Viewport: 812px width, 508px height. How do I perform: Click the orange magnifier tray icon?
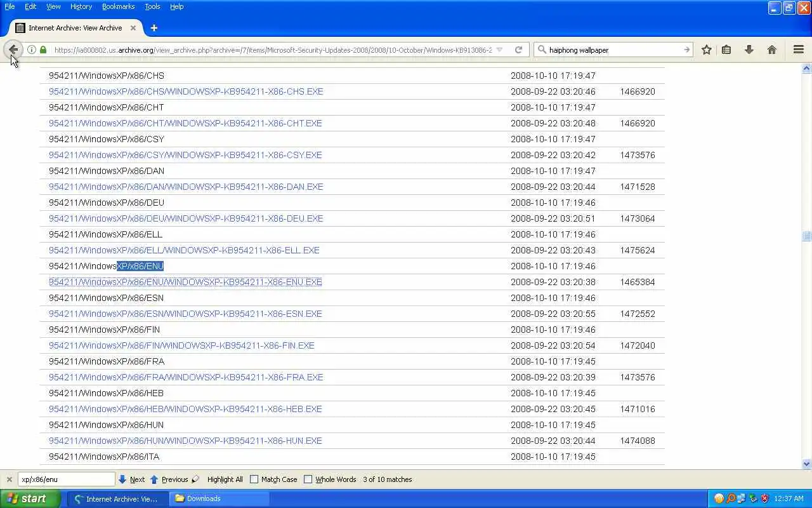point(730,498)
